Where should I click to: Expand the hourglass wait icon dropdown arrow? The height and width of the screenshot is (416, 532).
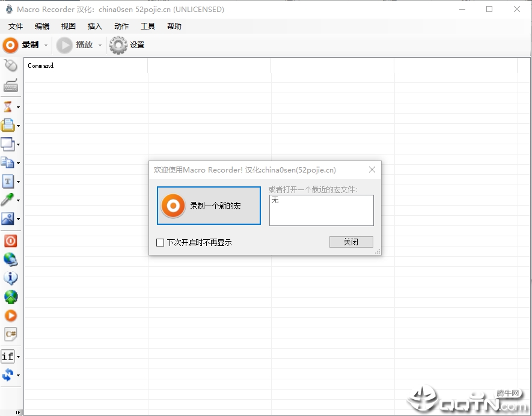pos(18,107)
